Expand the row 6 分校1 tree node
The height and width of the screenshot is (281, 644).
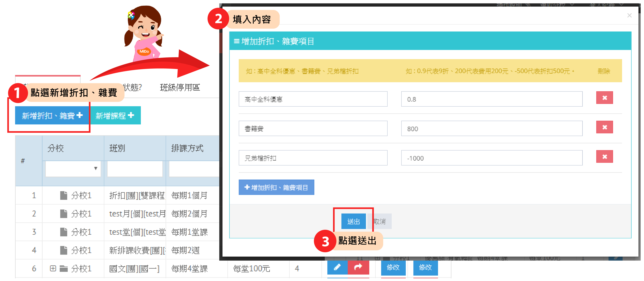[x=53, y=268]
